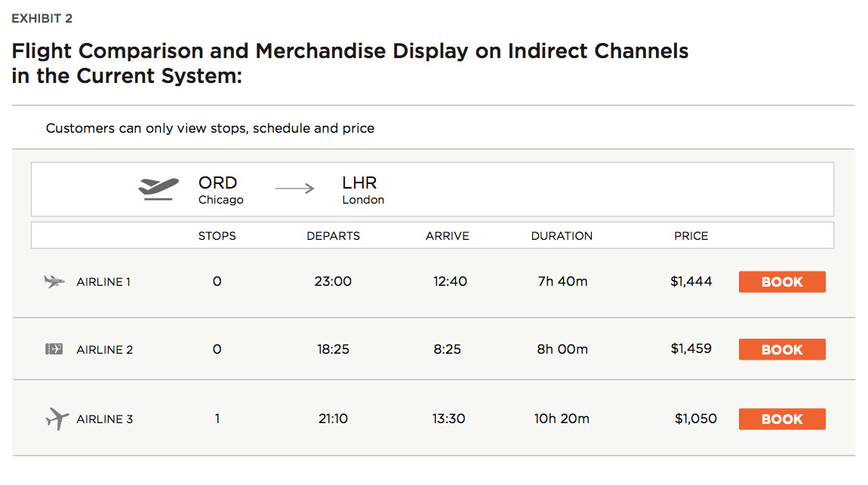Book the Airline 1 flight for $1,444
This screenshot has width=868, height=485.
(782, 281)
